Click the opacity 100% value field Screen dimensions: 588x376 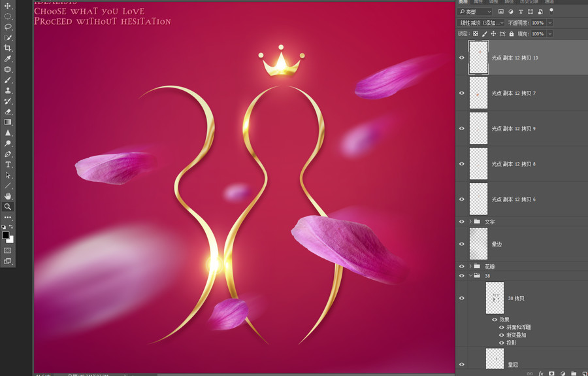click(538, 23)
